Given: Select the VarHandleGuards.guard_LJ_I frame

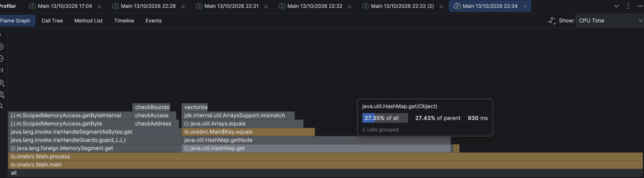Looking at the screenshot, I should click(x=94, y=140).
